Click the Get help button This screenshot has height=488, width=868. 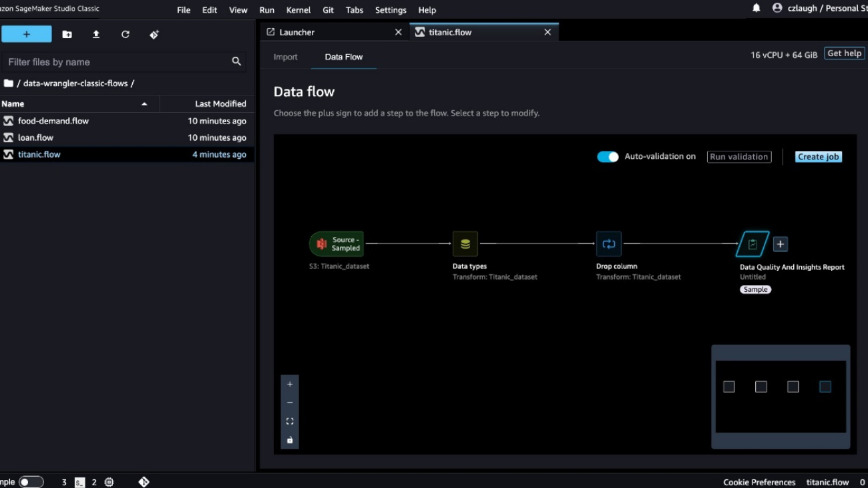(845, 53)
